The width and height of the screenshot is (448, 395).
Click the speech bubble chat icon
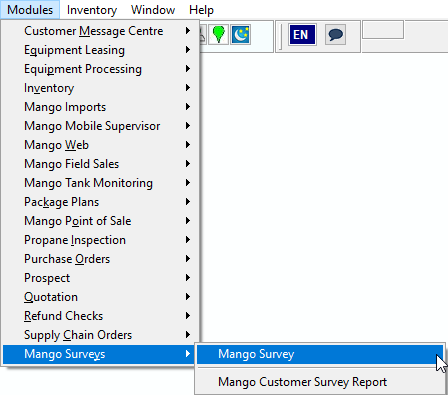click(335, 34)
